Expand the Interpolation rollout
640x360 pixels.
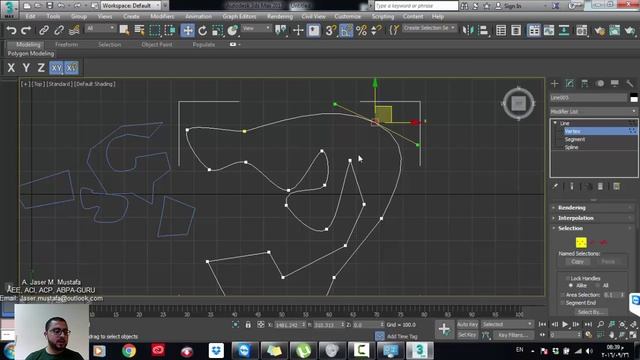593,218
